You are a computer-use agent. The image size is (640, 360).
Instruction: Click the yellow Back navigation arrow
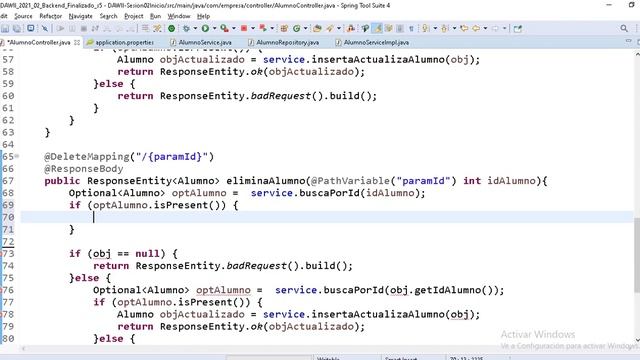476,29
